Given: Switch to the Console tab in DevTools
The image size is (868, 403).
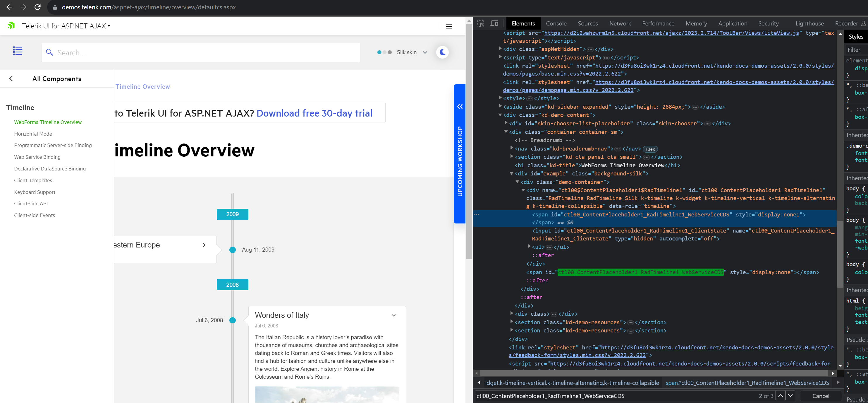Looking at the screenshot, I should click(x=556, y=24).
